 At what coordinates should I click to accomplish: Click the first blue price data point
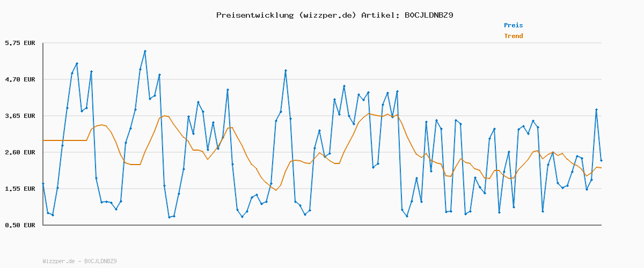(43, 183)
